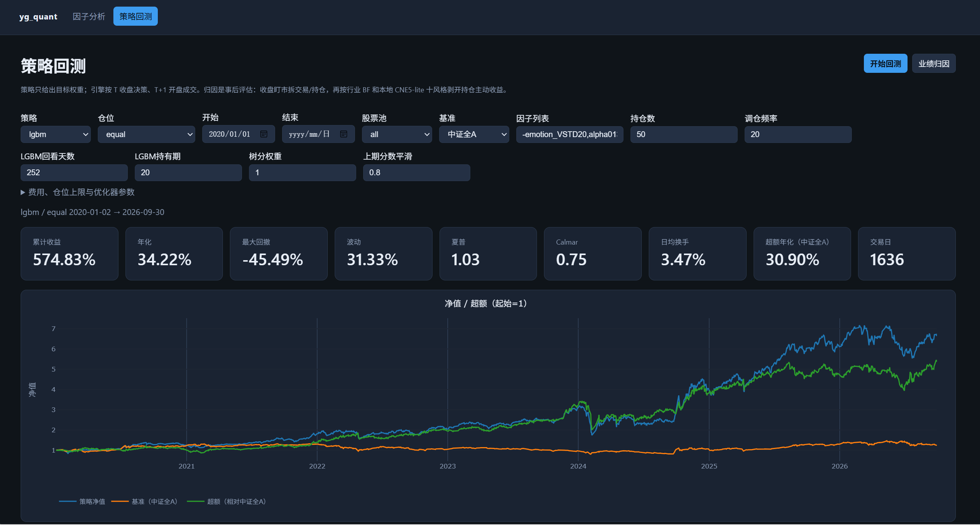Click the chart title 净值 / 超额（起始=1）
Image resolution: width=980 pixels, height=525 pixels.
coord(486,303)
